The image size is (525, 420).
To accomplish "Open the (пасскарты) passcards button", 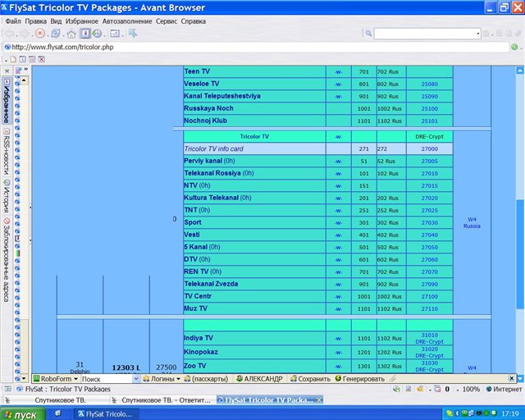I will point(206,379).
